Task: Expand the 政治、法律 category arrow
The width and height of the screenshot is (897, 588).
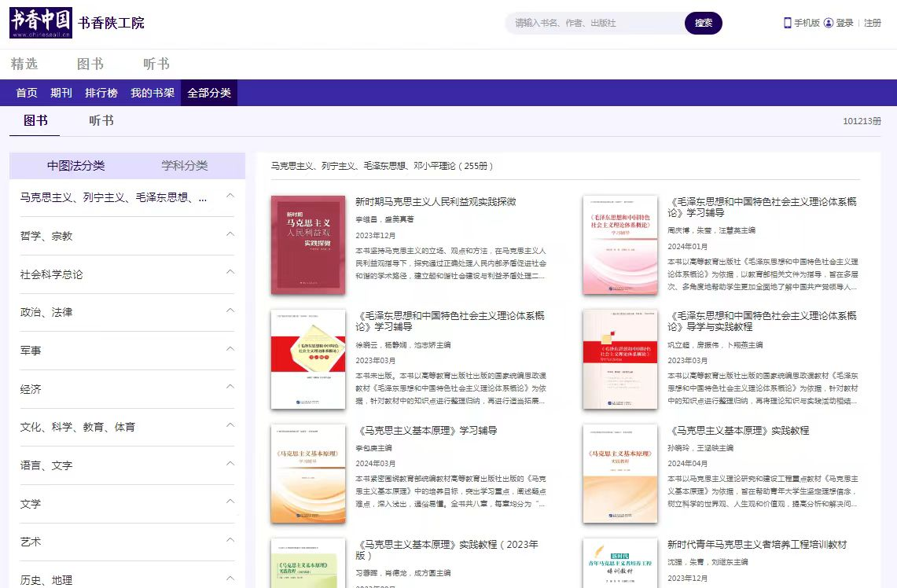Action: point(230,311)
